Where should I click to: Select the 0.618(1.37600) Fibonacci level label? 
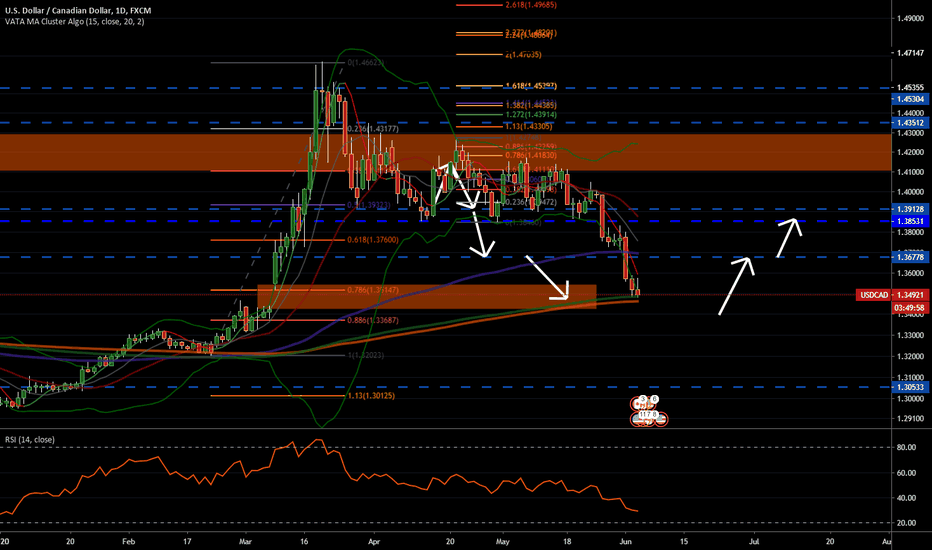373,240
